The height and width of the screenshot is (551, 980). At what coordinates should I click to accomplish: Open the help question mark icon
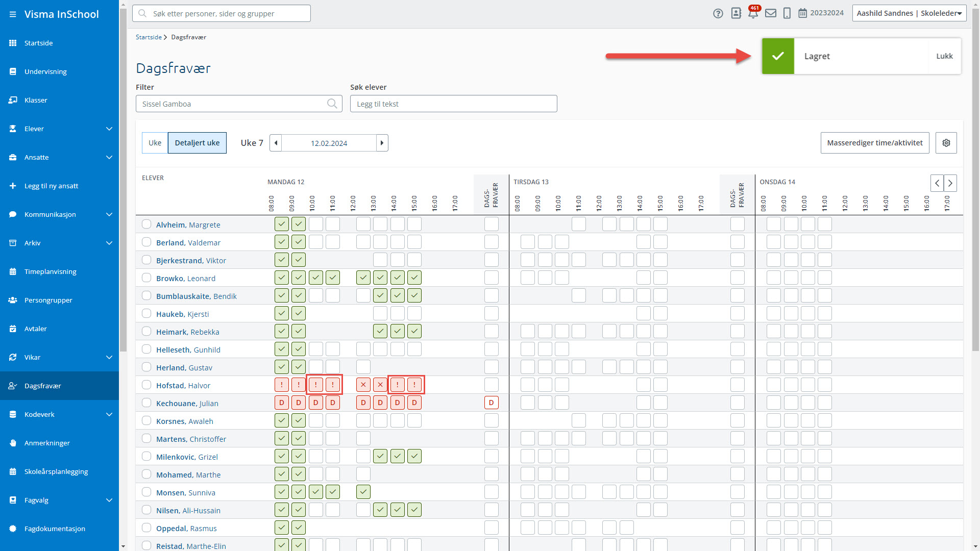[718, 14]
